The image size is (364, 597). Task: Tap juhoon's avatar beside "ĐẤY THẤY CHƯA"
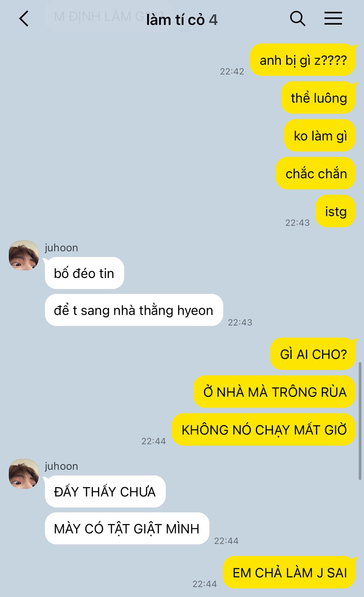24,474
